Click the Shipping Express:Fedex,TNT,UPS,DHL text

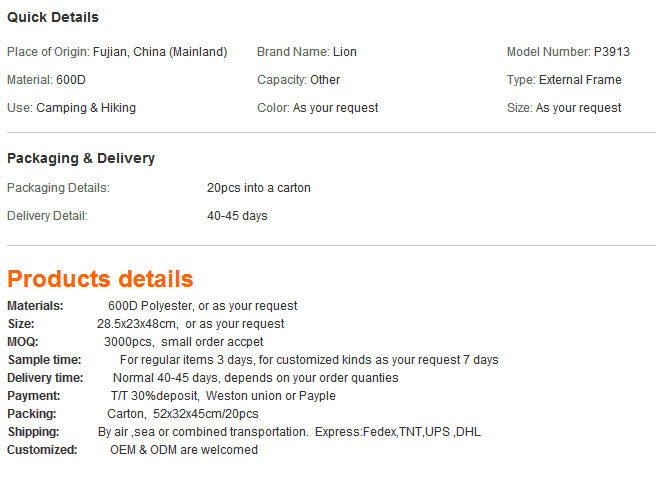point(398,432)
